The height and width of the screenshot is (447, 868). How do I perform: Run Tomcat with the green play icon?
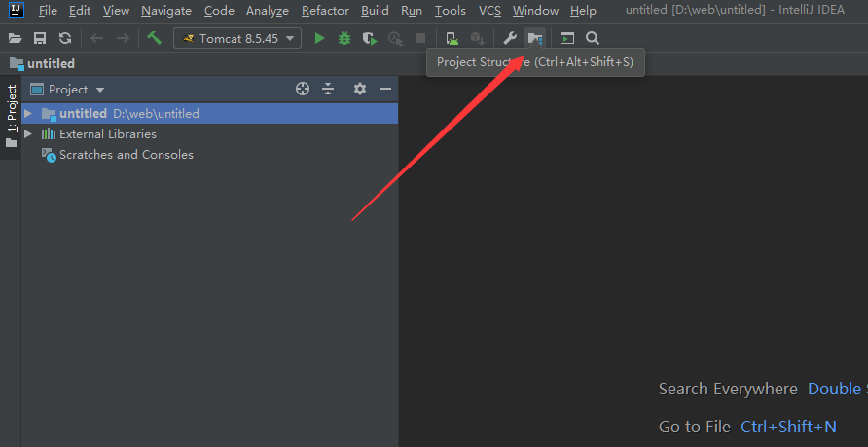point(319,38)
